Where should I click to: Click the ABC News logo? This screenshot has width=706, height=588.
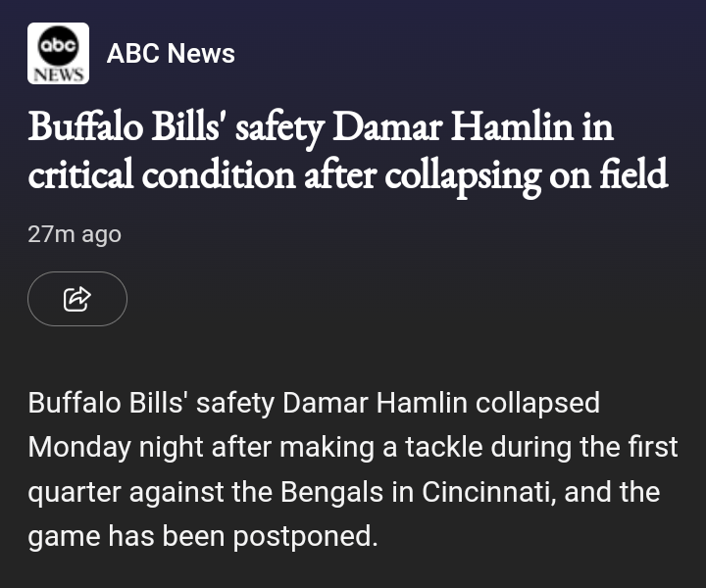(58, 53)
